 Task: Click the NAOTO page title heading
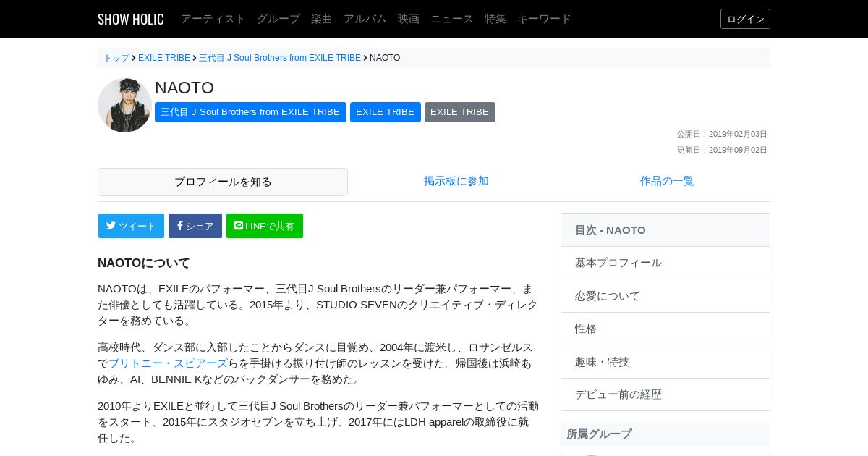184,88
